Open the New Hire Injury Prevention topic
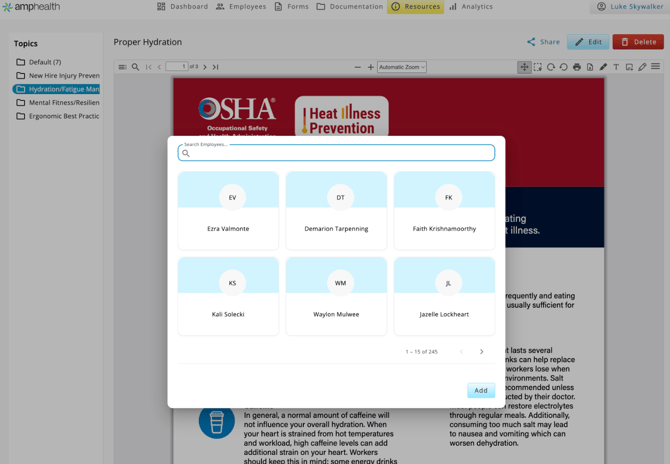The image size is (670, 464). 56,76
